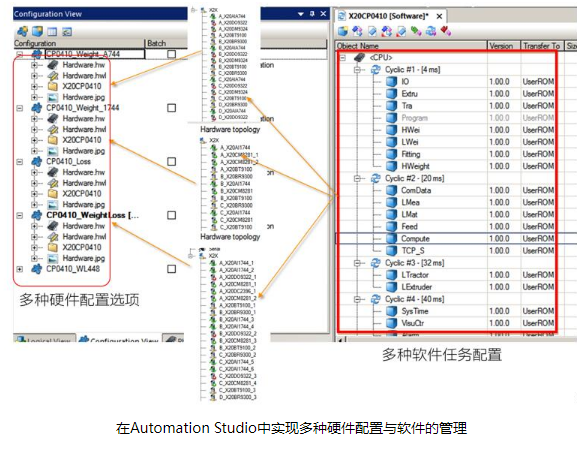577x453 pixels.
Task: Click the red checkmark icon in Software toolbar
Action: click(x=446, y=31)
